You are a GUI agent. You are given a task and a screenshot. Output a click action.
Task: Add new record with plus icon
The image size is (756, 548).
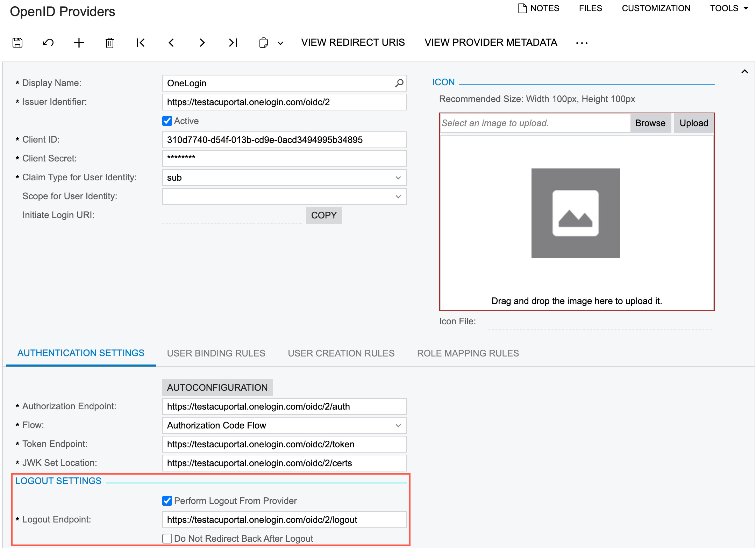(x=79, y=43)
